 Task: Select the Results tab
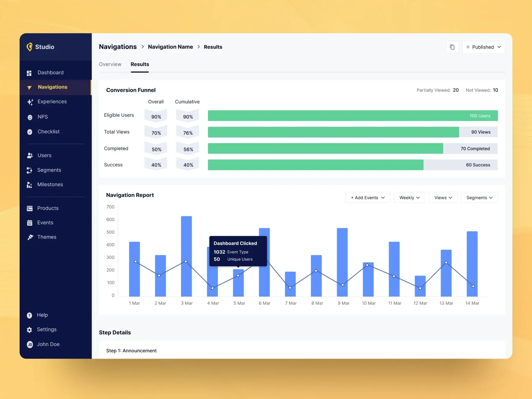click(140, 64)
